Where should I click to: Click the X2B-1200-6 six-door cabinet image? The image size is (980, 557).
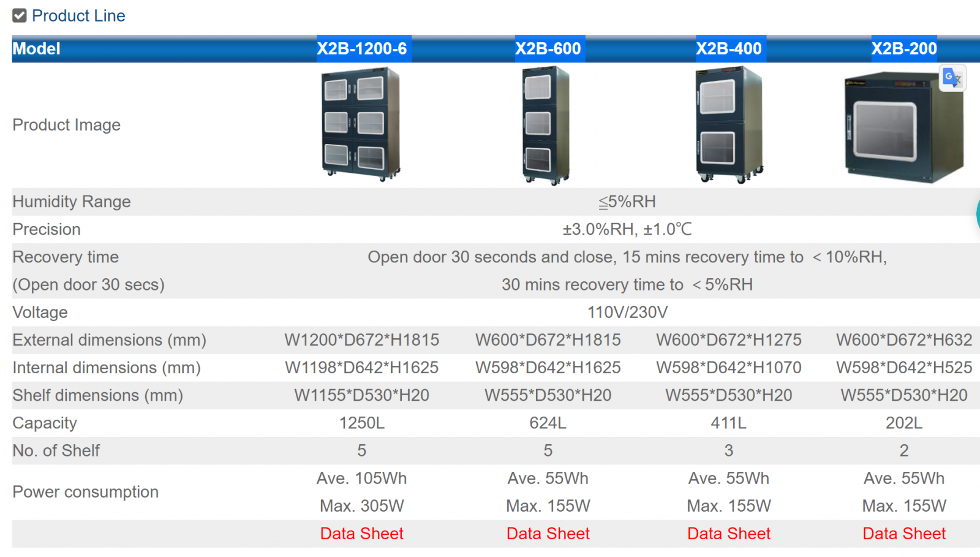coord(361,124)
